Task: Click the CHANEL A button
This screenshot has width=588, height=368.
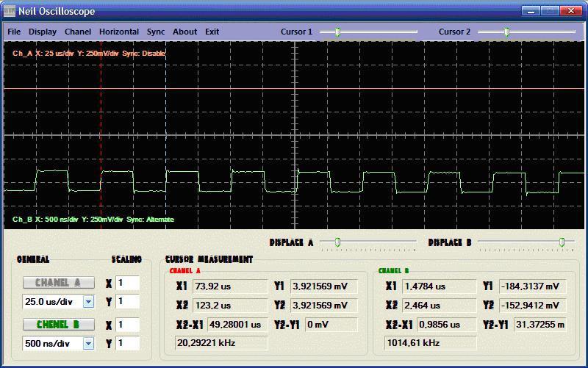Action: click(59, 283)
